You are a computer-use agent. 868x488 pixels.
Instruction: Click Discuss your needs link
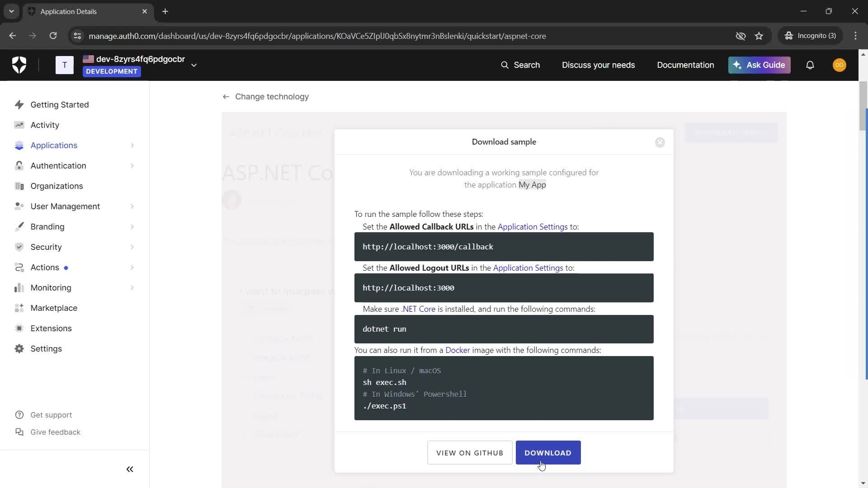pyautogui.click(x=598, y=65)
